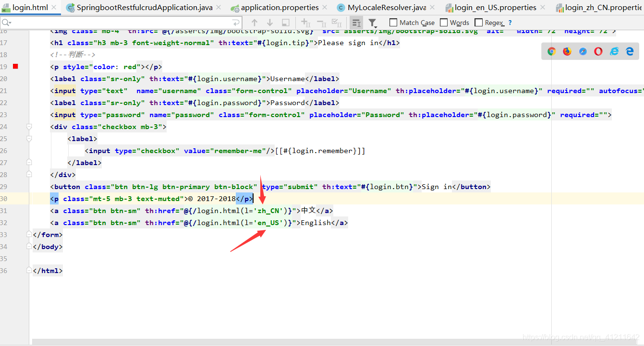This screenshot has height=346, width=644.
Task: Collapse form fold marker at line 33
Action: (x=29, y=235)
